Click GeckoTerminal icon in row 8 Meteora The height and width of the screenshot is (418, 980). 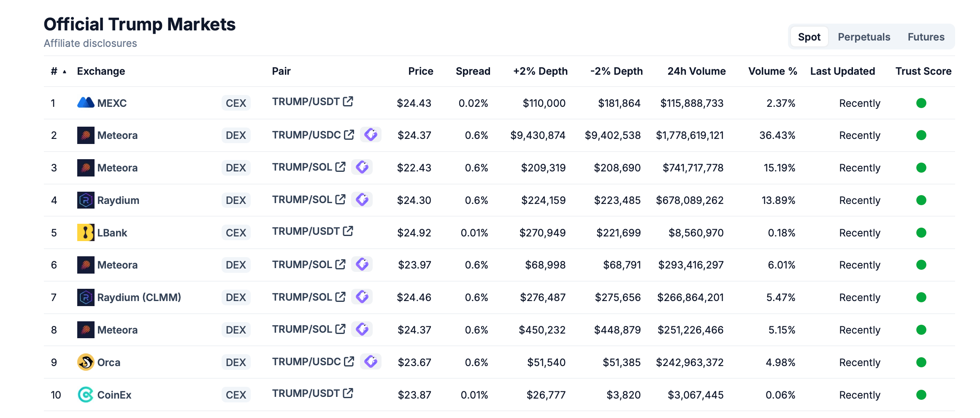362,329
